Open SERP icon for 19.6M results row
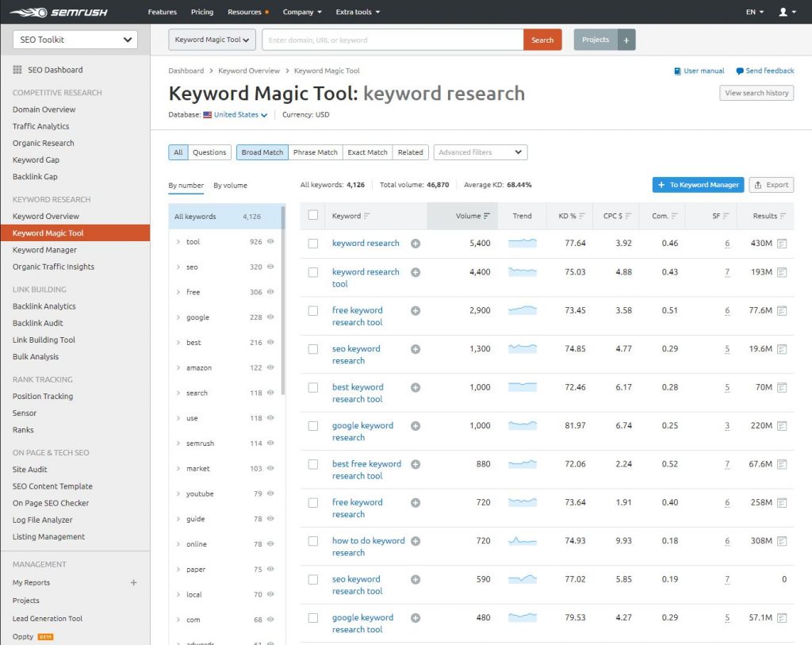Screen dimensions: 812x645 [x=782, y=349]
